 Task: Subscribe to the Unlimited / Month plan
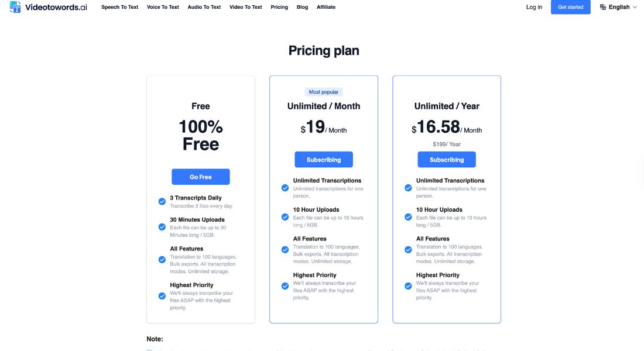pyautogui.click(x=324, y=160)
